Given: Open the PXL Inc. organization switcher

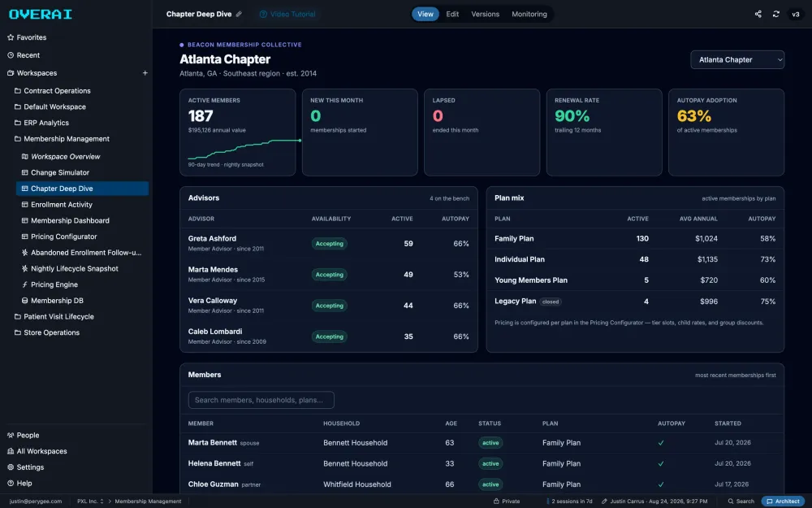Looking at the screenshot, I should [90, 501].
